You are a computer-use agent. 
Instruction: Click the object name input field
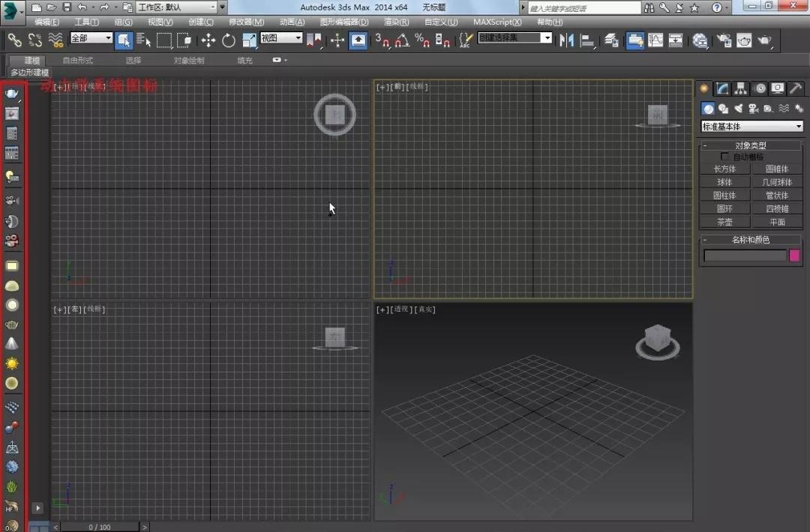(745, 255)
